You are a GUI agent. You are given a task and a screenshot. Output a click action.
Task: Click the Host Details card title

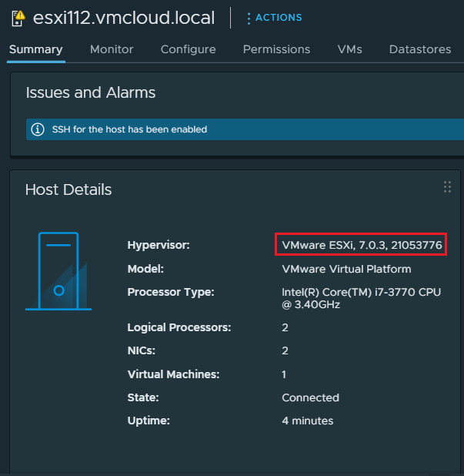click(x=68, y=189)
